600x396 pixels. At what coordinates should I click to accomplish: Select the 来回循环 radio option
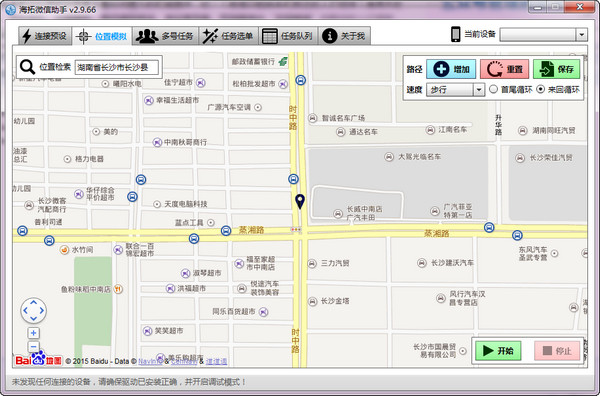pyautogui.click(x=540, y=89)
